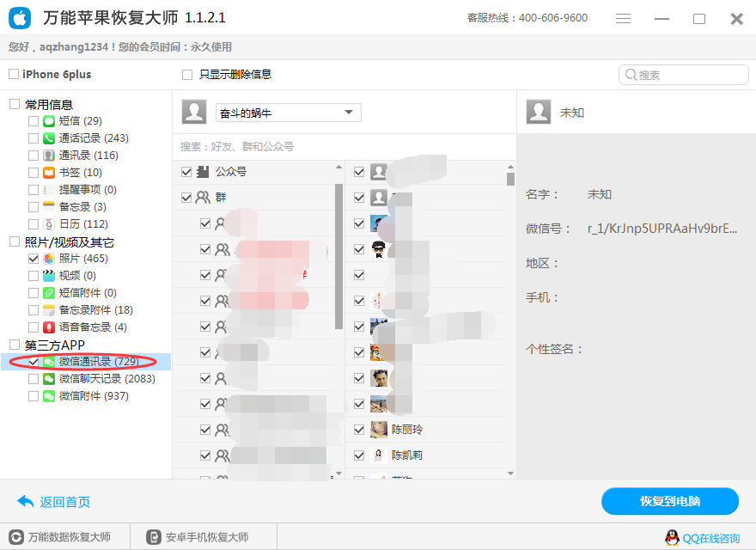The width and height of the screenshot is (756, 550).
Task: Select 语音备忘录 (4) in sidebar
Action: tap(93, 327)
